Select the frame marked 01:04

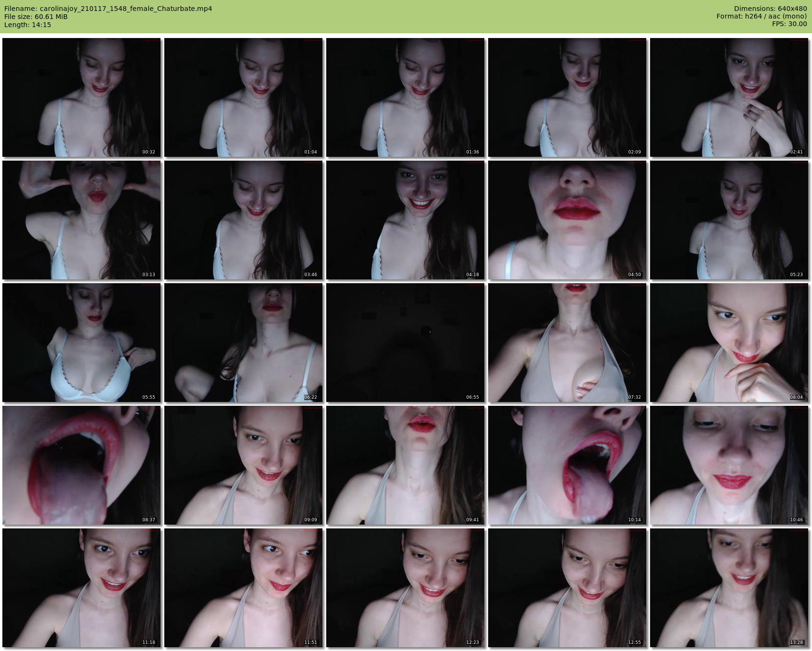pyautogui.click(x=243, y=97)
